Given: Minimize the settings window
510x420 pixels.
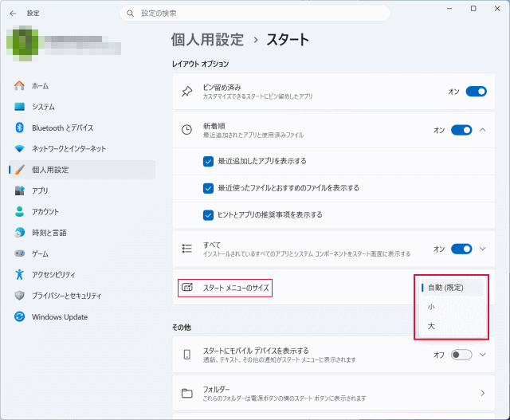Looking at the screenshot, I should click(x=449, y=9).
